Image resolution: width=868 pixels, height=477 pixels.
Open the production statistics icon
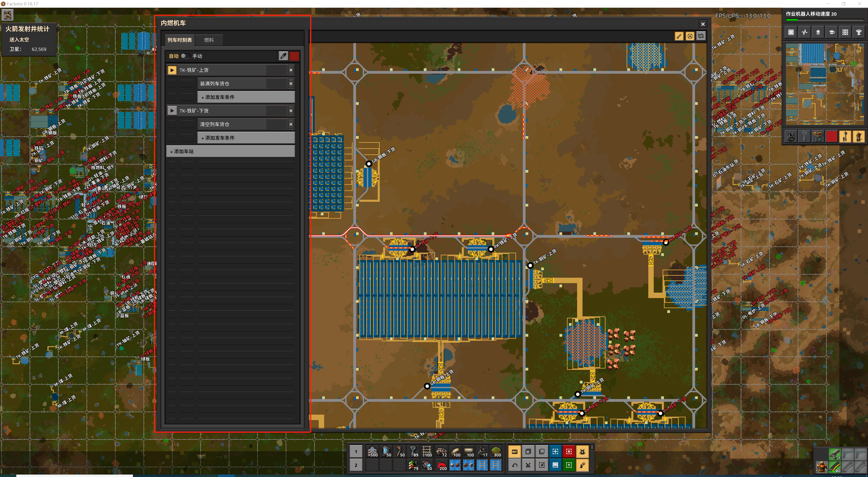point(804,32)
